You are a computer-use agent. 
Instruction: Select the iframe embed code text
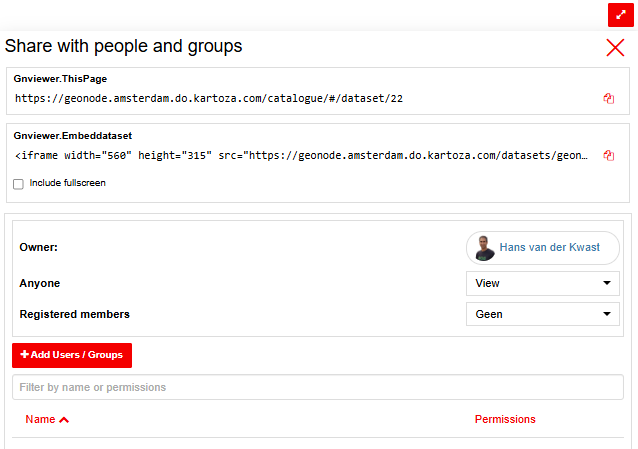[302, 156]
